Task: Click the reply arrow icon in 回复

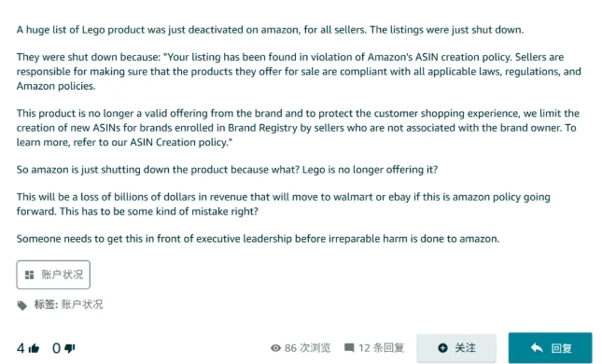Action: coord(537,348)
